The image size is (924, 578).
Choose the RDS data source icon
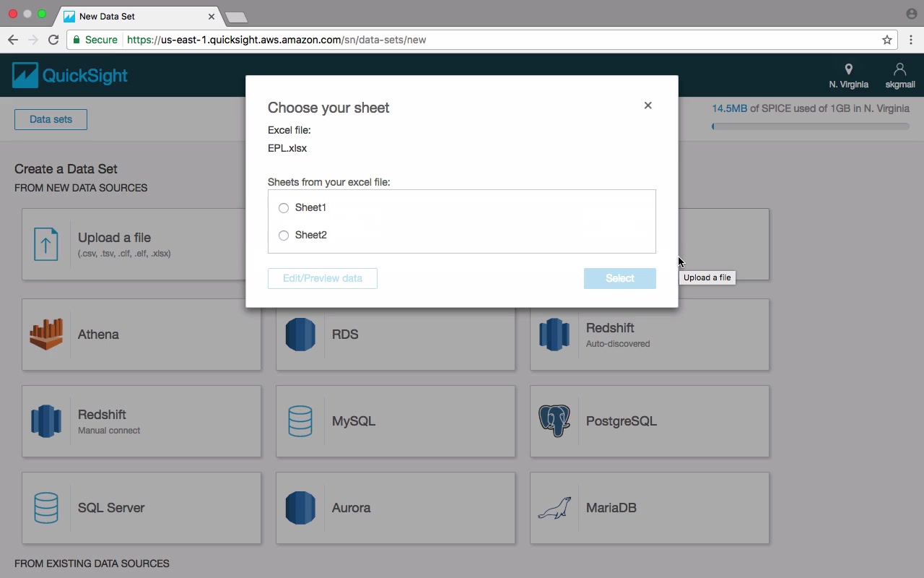point(300,335)
